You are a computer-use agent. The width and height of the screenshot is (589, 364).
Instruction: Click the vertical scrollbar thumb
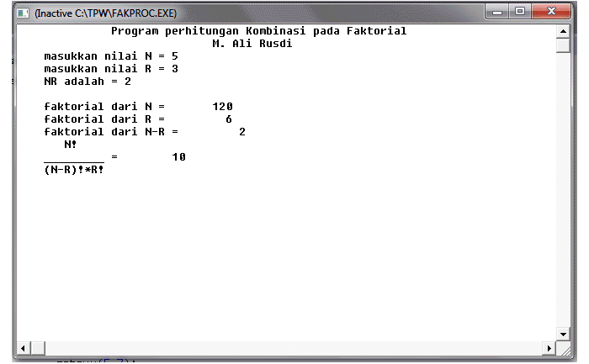(563, 45)
